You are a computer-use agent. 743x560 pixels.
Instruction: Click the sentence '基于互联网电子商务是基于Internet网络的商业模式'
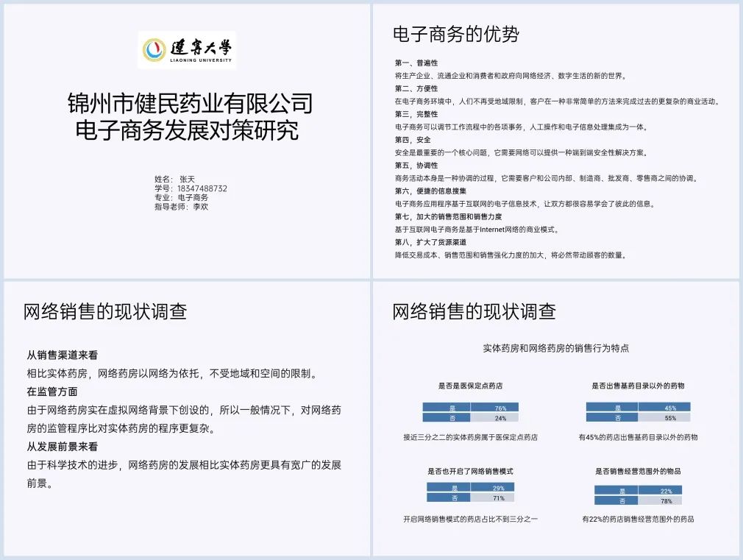point(477,229)
